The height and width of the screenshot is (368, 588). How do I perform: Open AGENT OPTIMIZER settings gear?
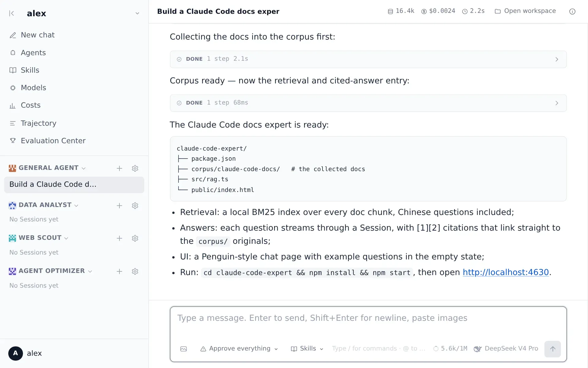(135, 271)
